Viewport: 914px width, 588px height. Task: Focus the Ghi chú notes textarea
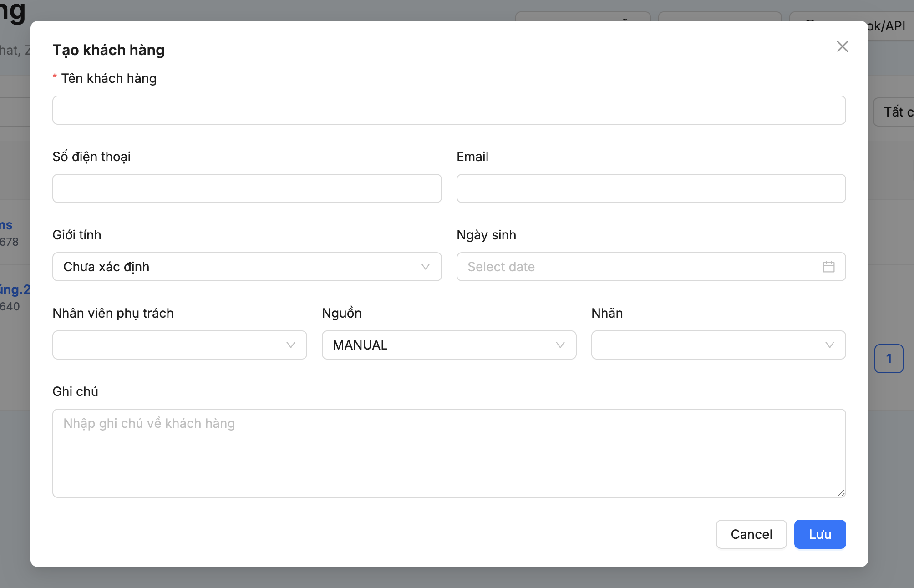(x=449, y=453)
